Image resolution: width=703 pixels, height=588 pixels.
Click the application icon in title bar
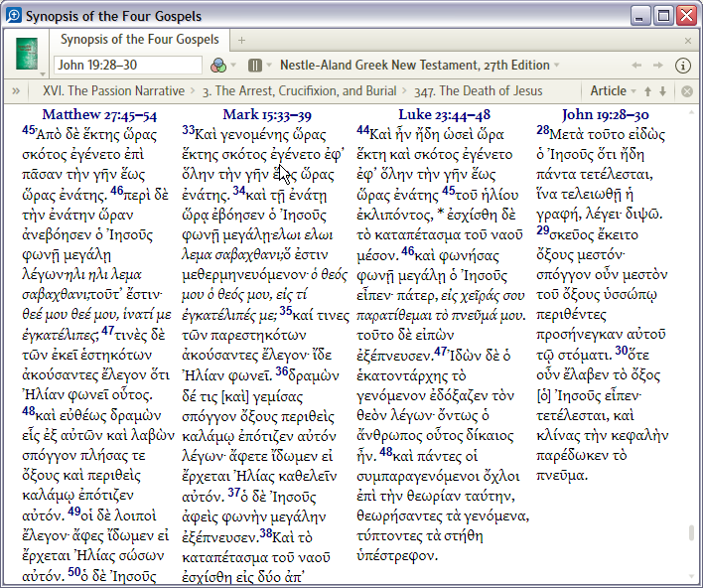point(14,15)
